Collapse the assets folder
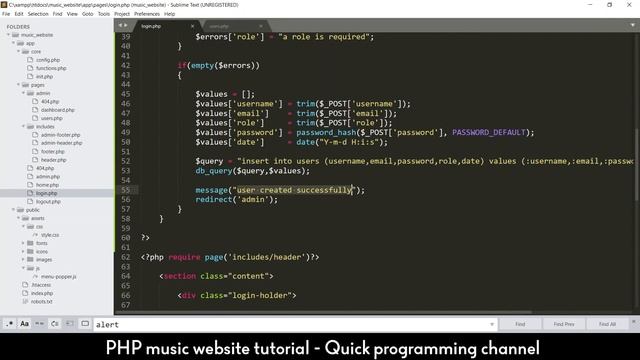640x360 pixels. pos(18,218)
